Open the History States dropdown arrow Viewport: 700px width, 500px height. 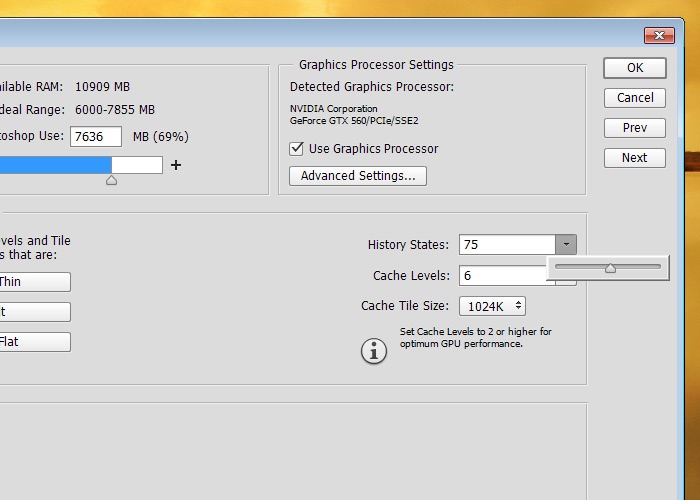point(566,244)
